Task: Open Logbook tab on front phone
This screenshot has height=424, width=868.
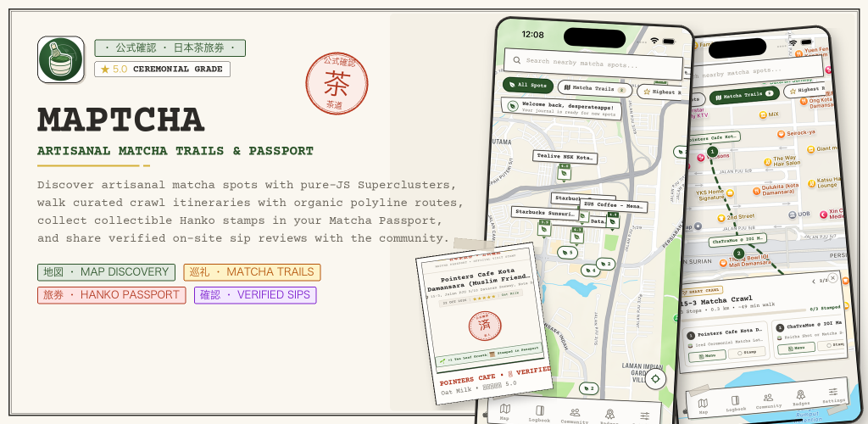Action: [x=539, y=414]
